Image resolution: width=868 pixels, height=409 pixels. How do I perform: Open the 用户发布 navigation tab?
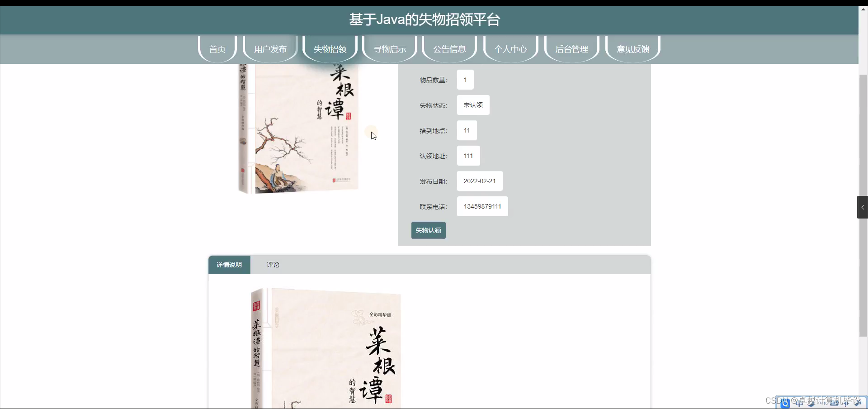[x=270, y=49]
